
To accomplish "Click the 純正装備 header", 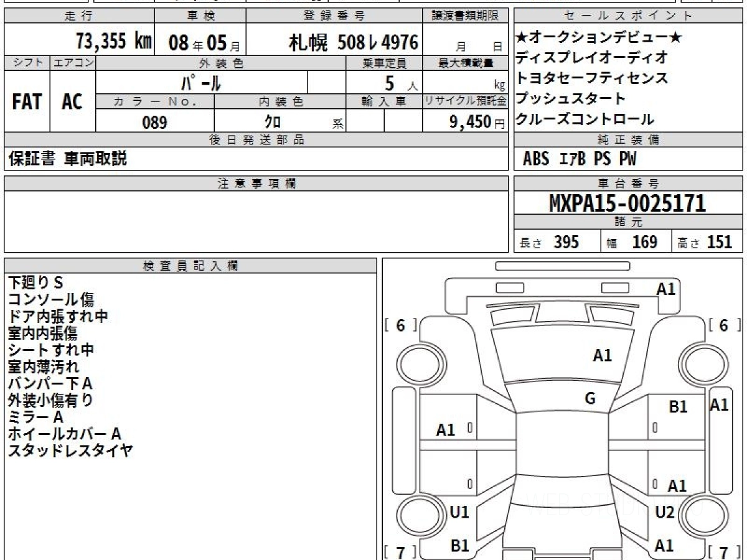I will coord(628,140).
